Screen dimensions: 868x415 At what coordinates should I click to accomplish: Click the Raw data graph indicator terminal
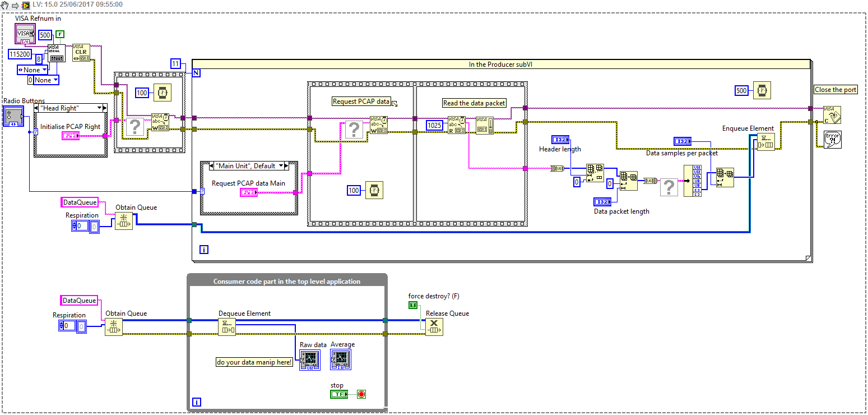click(310, 360)
